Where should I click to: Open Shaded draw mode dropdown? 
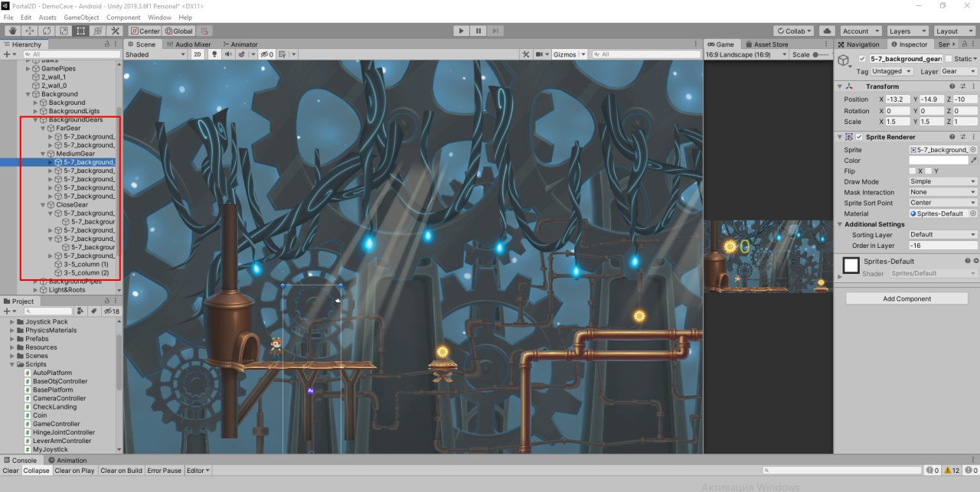(155, 55)
